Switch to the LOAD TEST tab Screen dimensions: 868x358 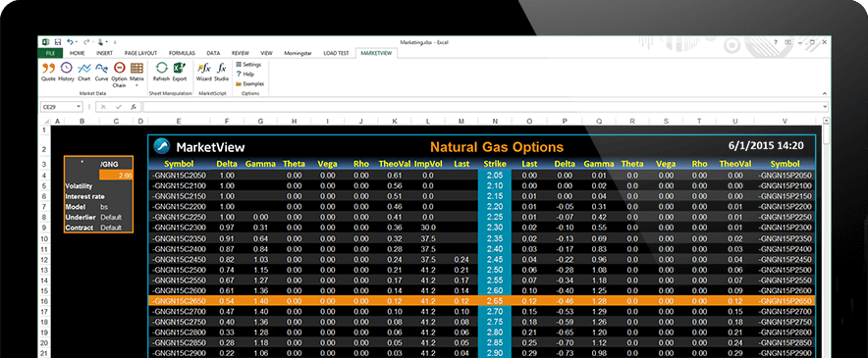tap(336, 53)
